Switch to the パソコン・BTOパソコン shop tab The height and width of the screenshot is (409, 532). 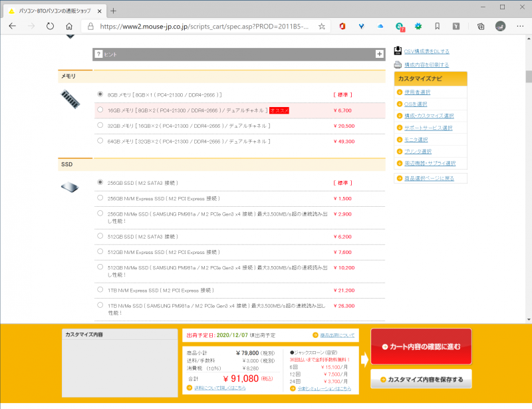click(x=50, y=11)
